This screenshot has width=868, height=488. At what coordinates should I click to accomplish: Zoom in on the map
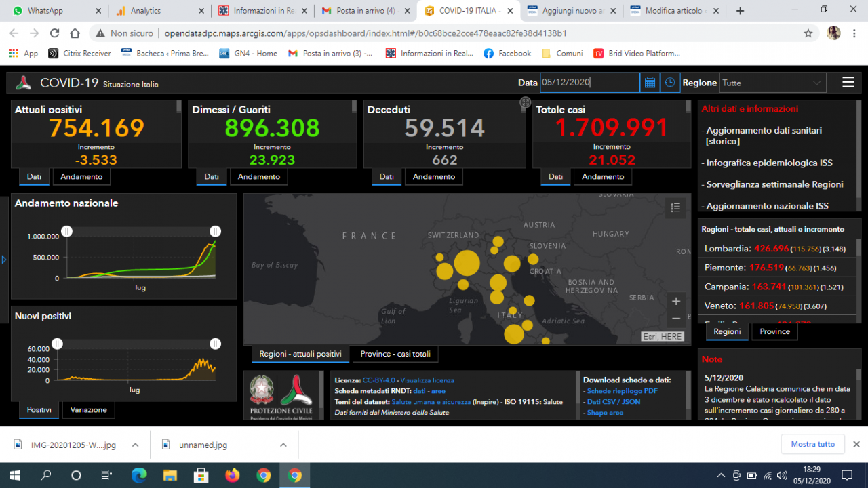[675, 302]
